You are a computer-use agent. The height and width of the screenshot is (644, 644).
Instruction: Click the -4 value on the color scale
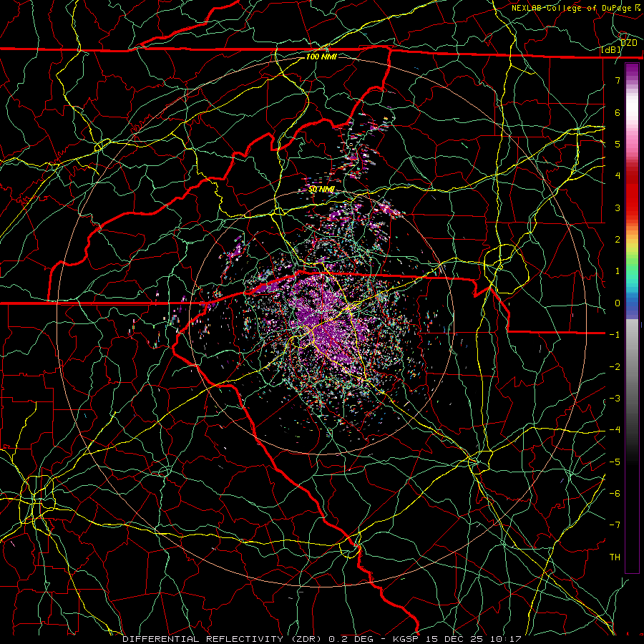click(615, 430)
